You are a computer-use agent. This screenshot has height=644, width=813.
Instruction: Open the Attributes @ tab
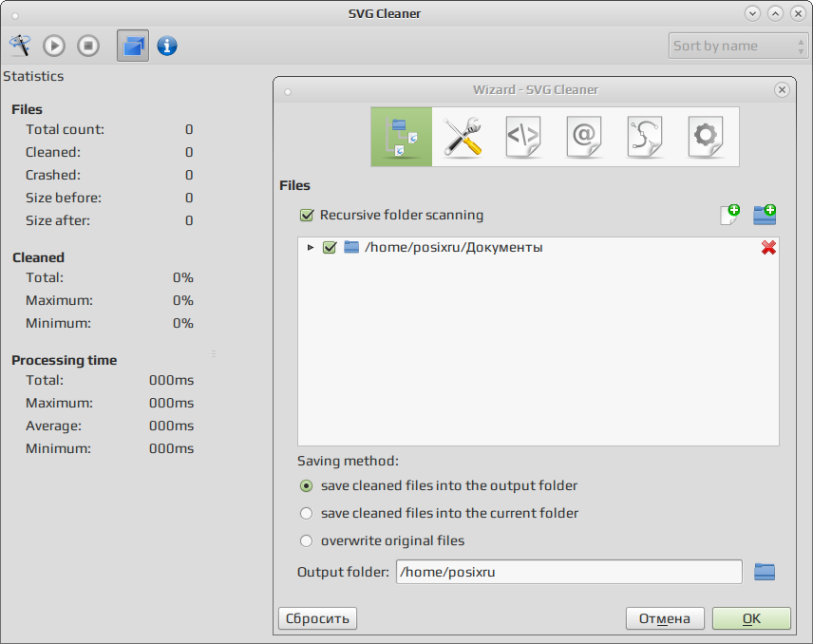click(584, 137)
